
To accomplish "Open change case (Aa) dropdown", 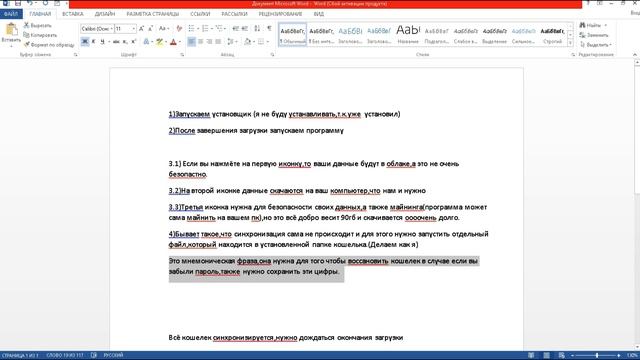I will coord(164,29).
